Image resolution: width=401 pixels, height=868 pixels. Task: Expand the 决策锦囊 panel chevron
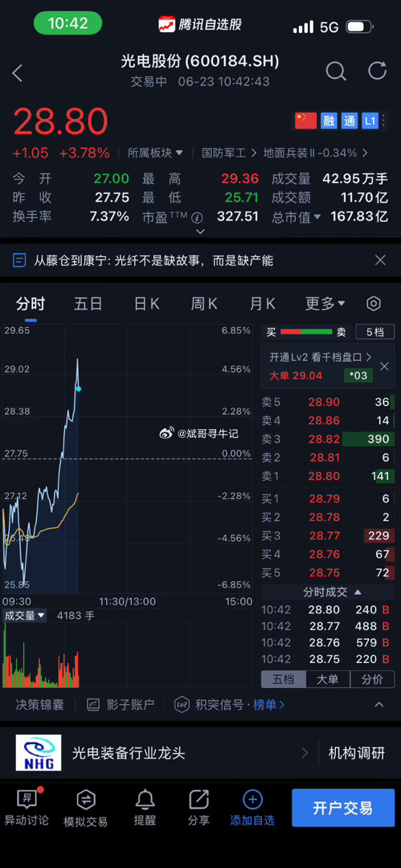pyautogui.click(x=379, y=705)
